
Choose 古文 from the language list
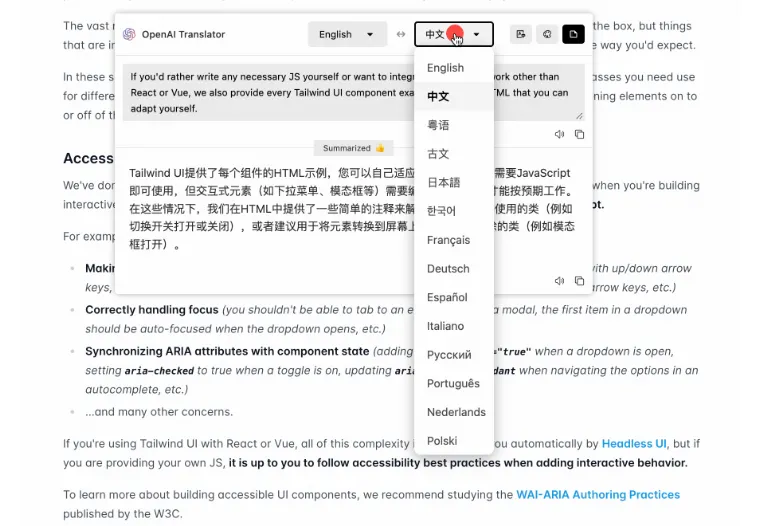453,154
